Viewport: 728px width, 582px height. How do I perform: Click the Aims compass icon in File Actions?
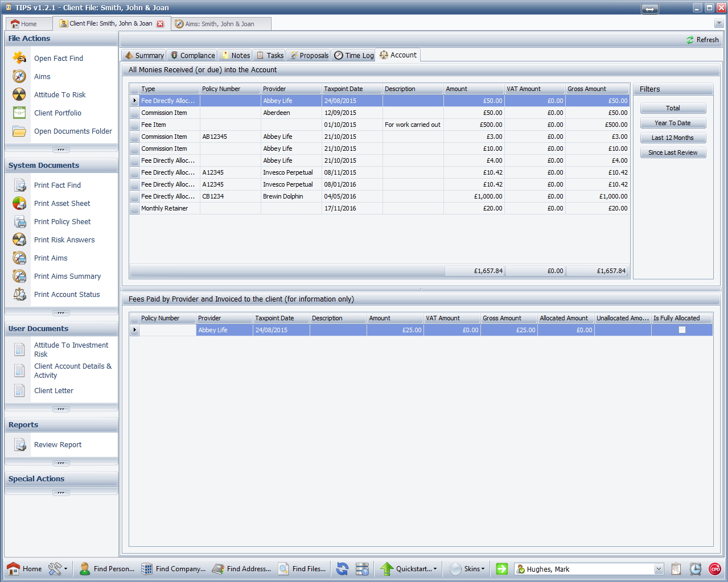tap(19, 76)
